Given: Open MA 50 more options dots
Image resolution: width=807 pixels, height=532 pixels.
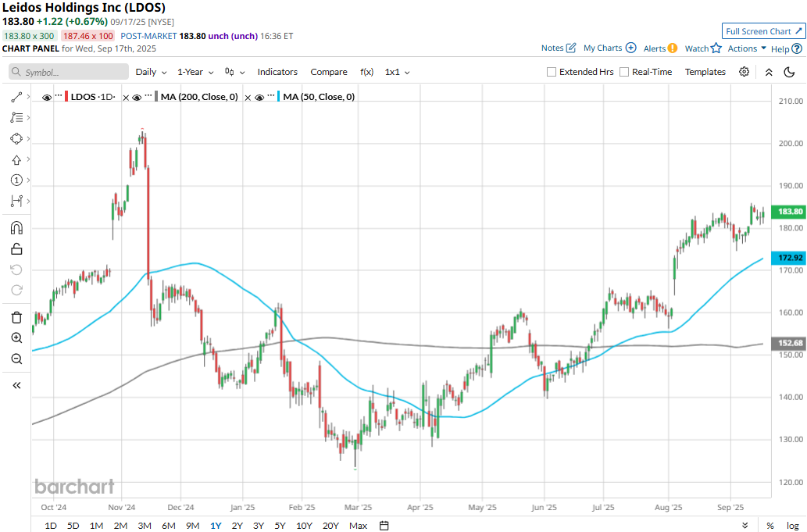Looking at the screenshot, I should (271, 96).
